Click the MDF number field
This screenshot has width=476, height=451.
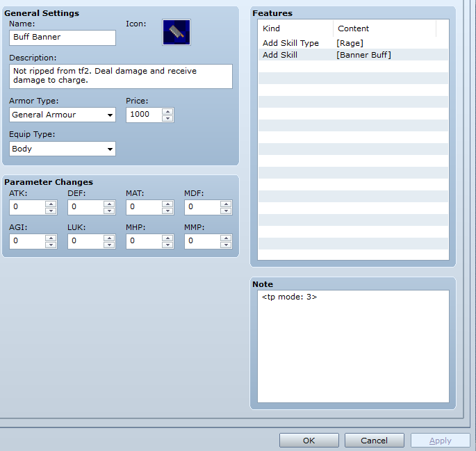coord(202,207)
